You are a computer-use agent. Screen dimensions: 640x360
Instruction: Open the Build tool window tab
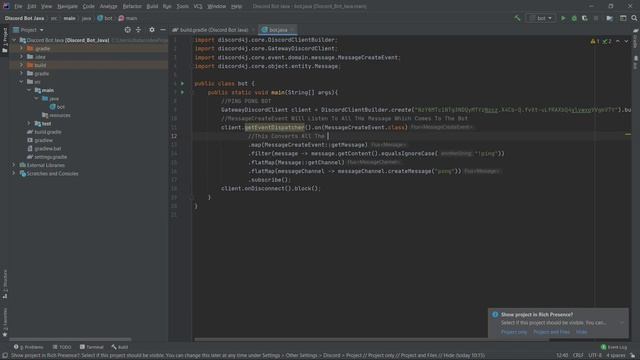120,347
